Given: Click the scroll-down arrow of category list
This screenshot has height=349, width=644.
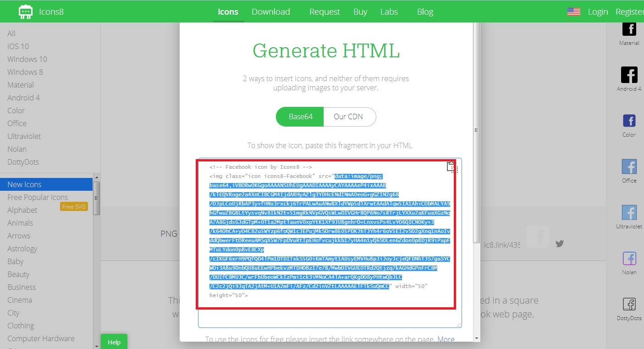Looking at the screenshot, I should (96, 345).
